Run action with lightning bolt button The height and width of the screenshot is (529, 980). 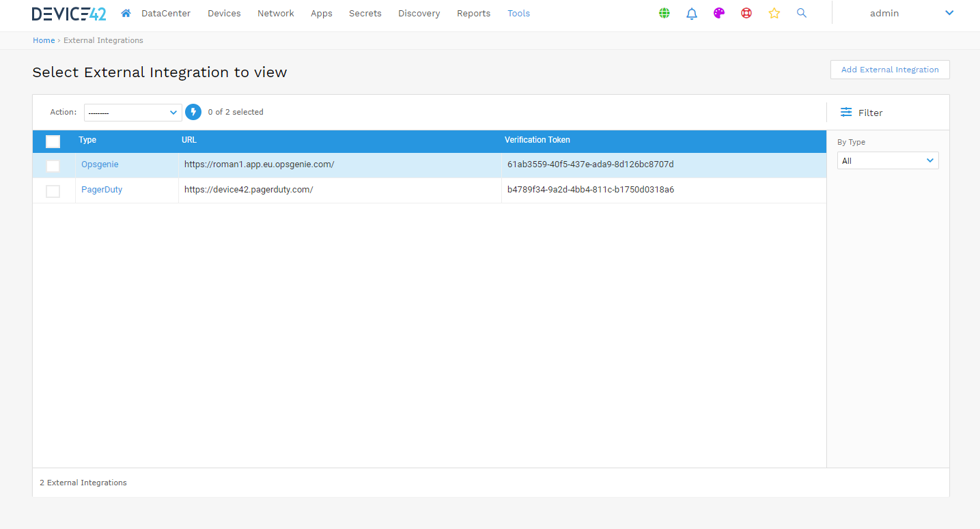coord(193,112)
